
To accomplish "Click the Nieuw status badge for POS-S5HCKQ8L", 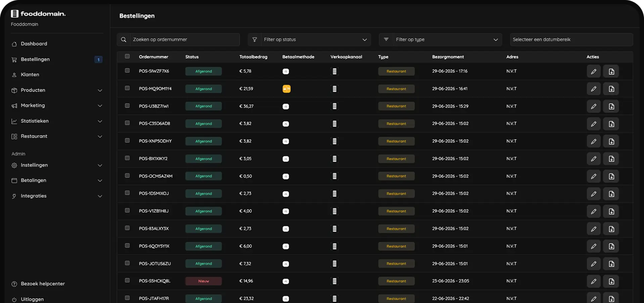I will [203, 281].
